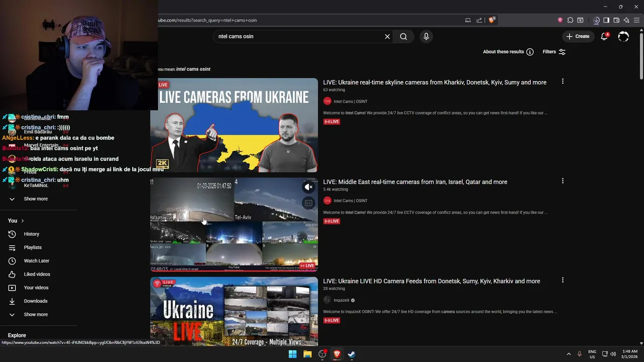Expand subscriptions with Show more below KeTaMiNoL
Screen dimensions: 644x362
[x=35, y=199]
